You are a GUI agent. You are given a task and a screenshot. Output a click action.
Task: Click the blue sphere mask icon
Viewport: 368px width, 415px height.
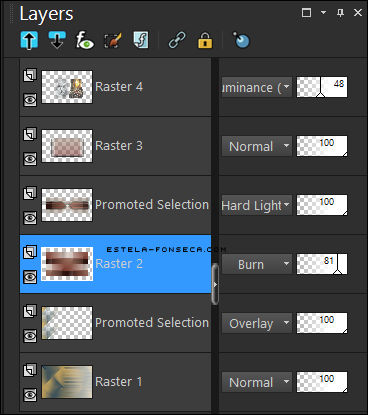(x=241, y=40)
